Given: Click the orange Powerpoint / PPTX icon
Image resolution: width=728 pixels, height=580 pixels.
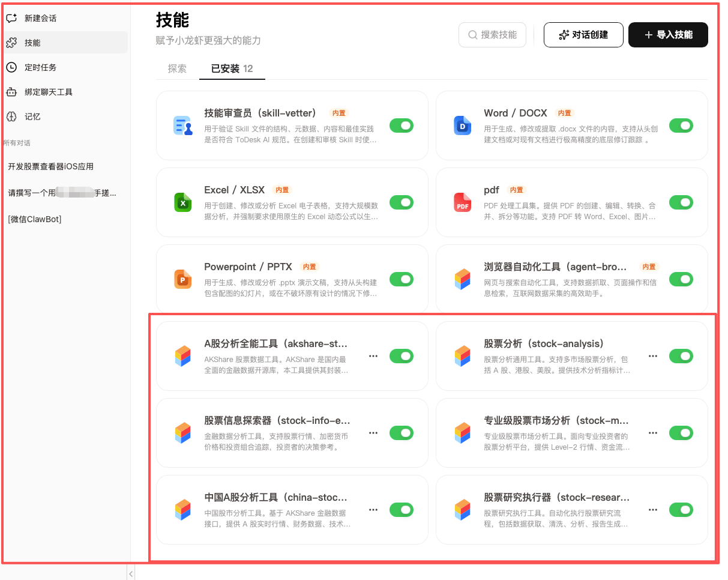Looking at the screenshot, I should click(183, 279).
